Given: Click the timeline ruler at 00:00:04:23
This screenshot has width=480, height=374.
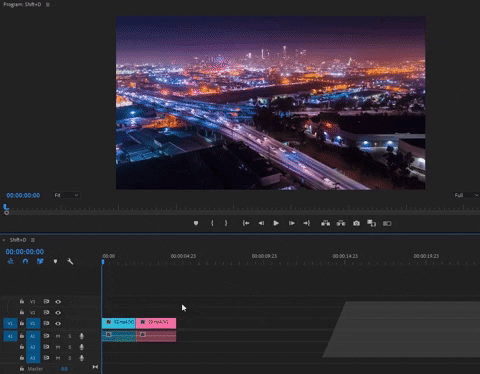Looking at the screenshot, I should [183, 256].
